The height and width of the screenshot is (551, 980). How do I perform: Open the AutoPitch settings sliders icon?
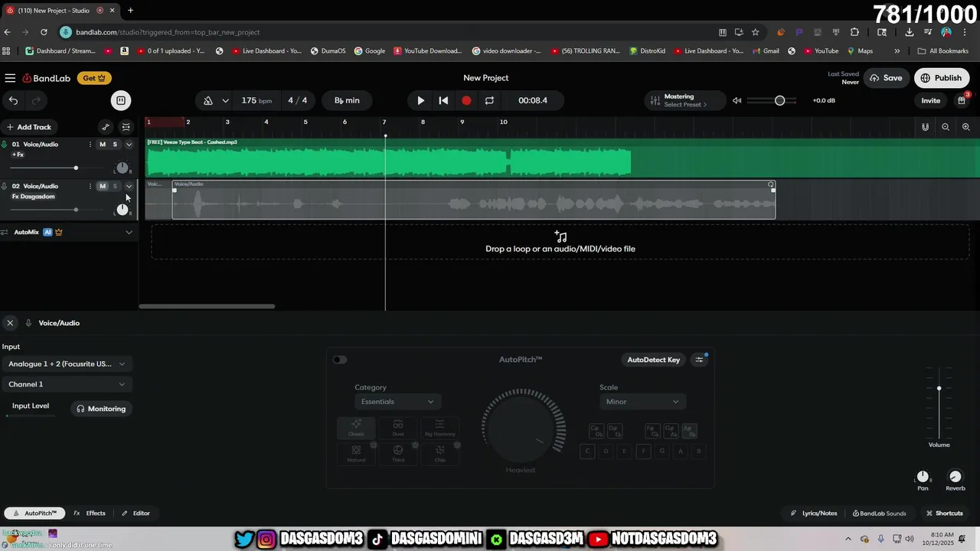point(699,360)
